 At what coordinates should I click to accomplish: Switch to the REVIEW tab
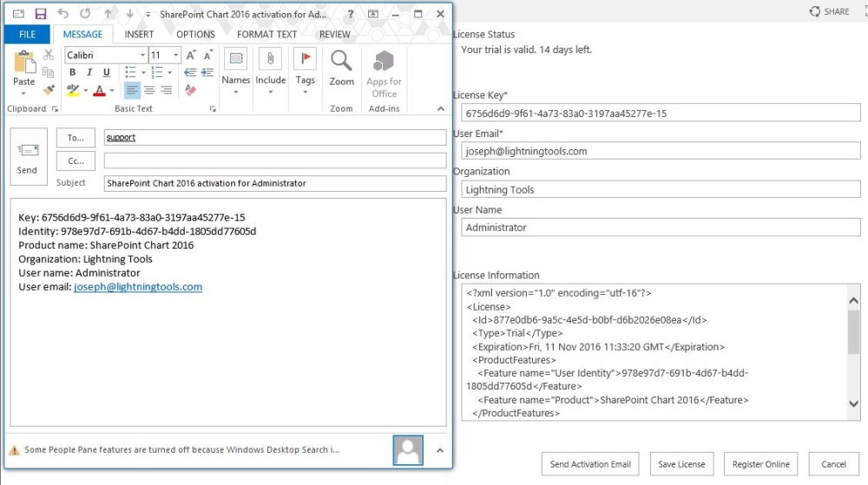pyautogui.click(x=335, y=35)
